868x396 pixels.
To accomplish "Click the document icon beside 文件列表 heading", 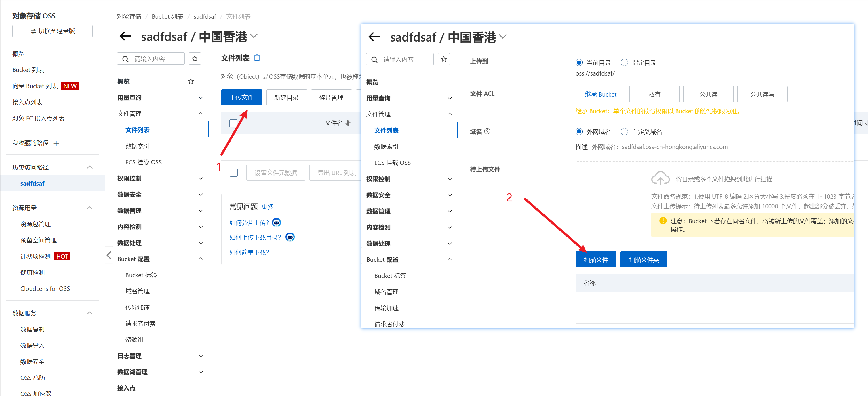I will pyautogui.click(x=257, y=58).
